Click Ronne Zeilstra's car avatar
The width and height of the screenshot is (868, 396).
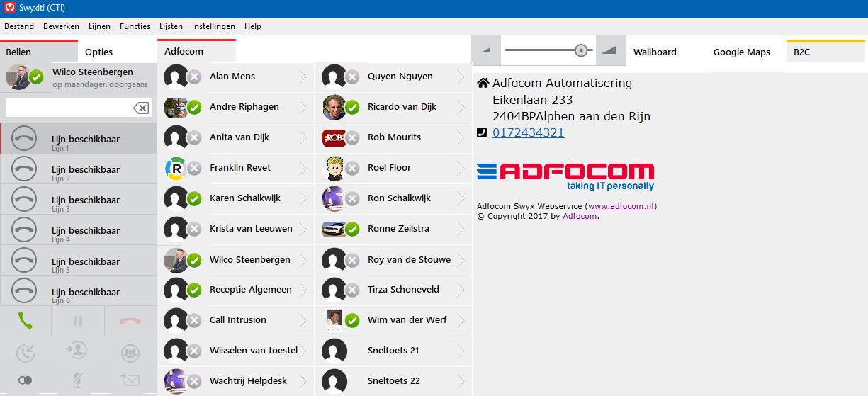coord(334,229)
